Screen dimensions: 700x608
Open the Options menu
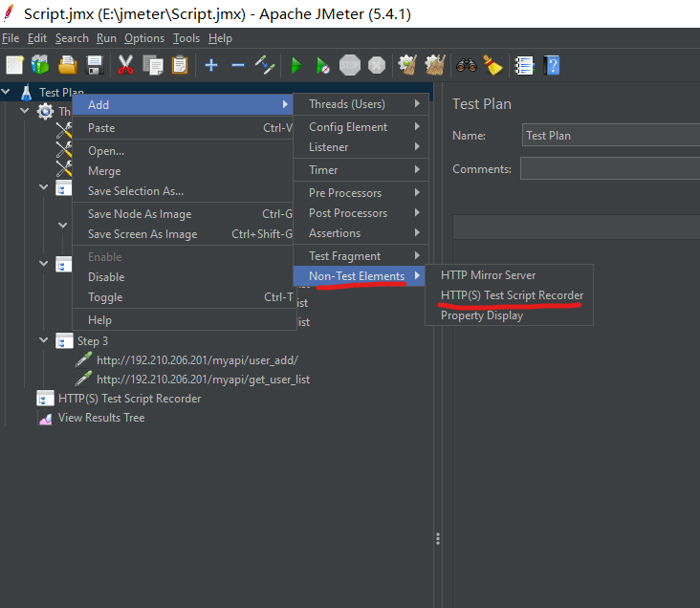144,38
